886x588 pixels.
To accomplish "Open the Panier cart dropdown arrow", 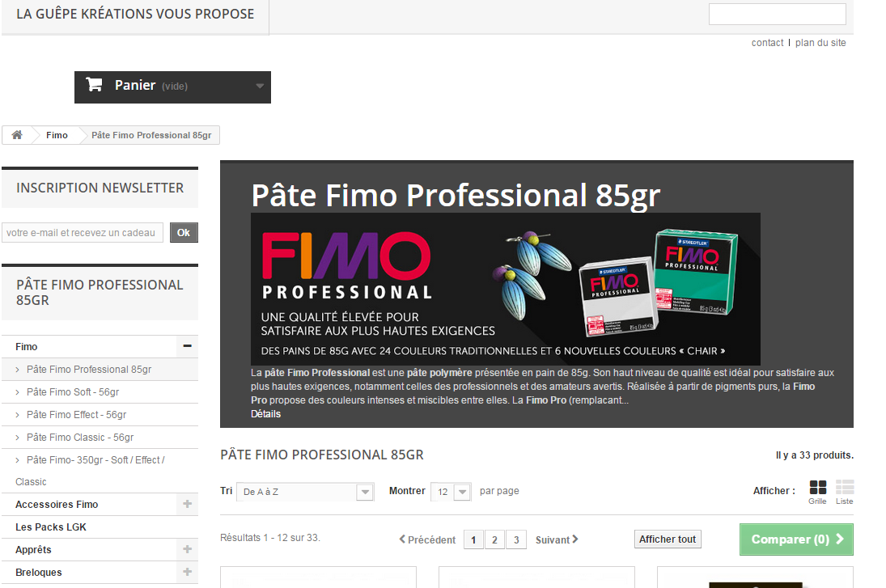I will 260,87.
